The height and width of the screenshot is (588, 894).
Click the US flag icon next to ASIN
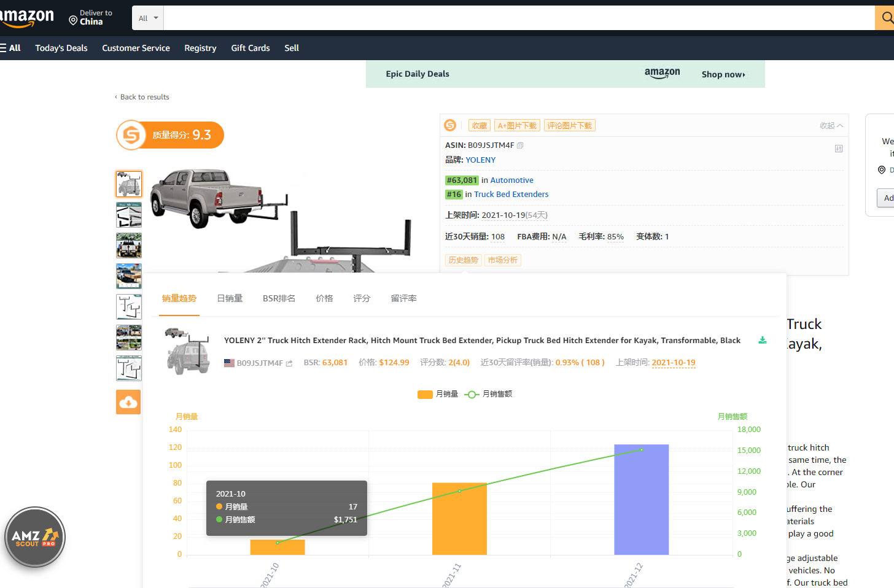pos(229,363)
